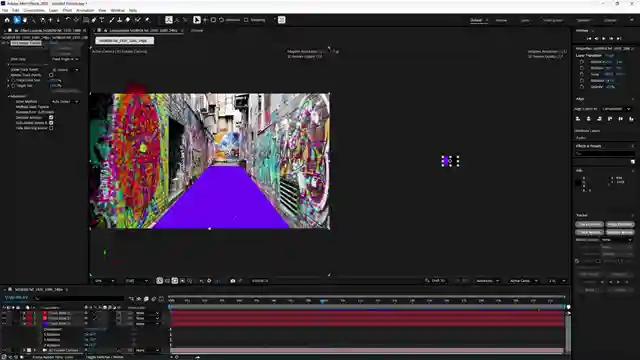The width and height of the screenshot is (640, 360).
Task: Select the Pan Behind anchor point tool
Action: click(x=76, y=20)
